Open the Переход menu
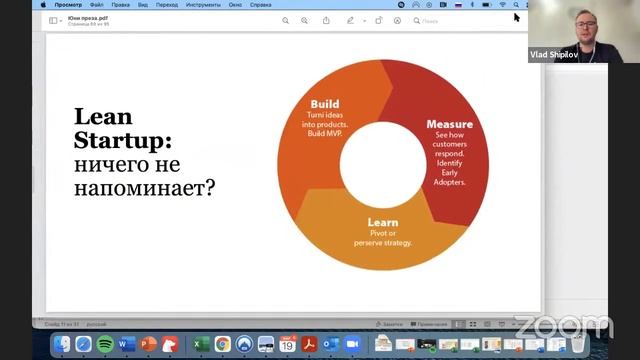This screenshot has height=360, width=640. pyautogui.click(x=167, y=5)
